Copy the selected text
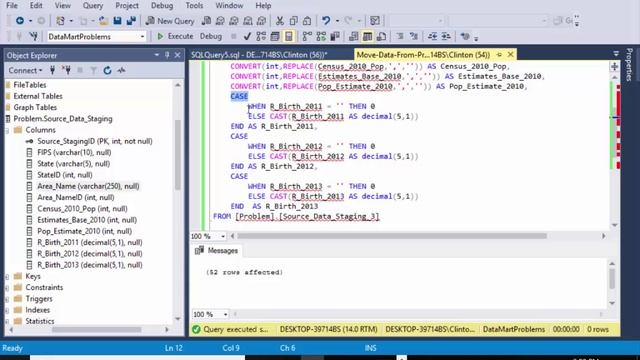This screenshot has width=640, height=360. [293, 20]
